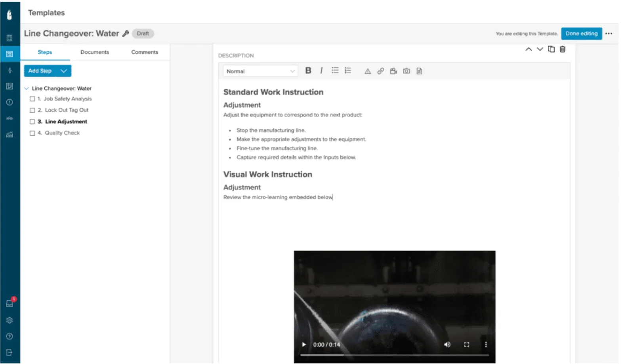Screen dimensions: 622x364
Task: Click the Done editing button
Action: [x=582, y=34]
